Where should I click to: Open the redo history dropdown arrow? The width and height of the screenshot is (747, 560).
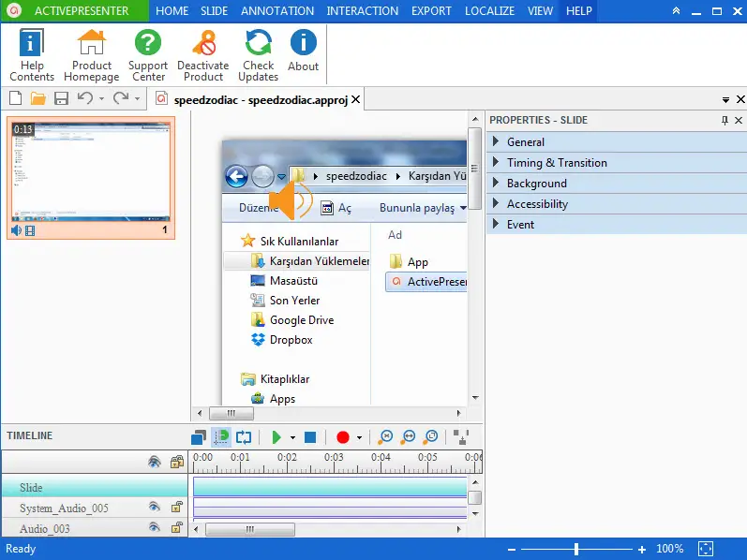pos(137,99)
